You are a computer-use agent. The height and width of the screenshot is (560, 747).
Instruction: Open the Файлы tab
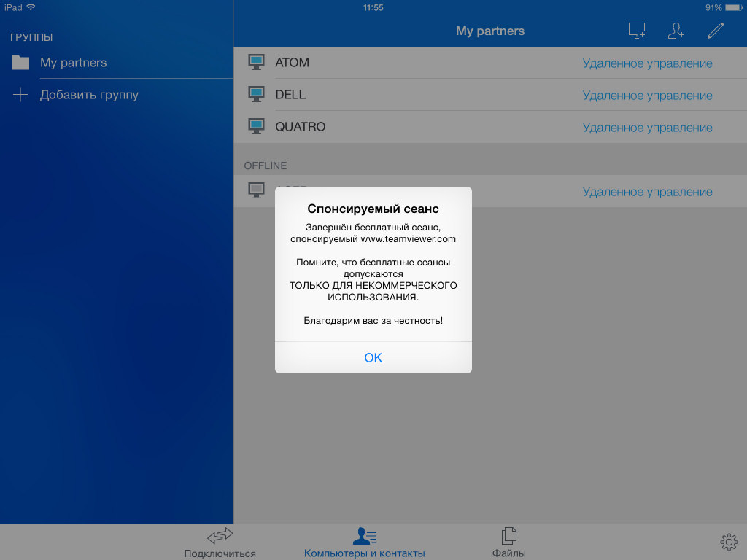pyautogui.click(x=508, y=543)
